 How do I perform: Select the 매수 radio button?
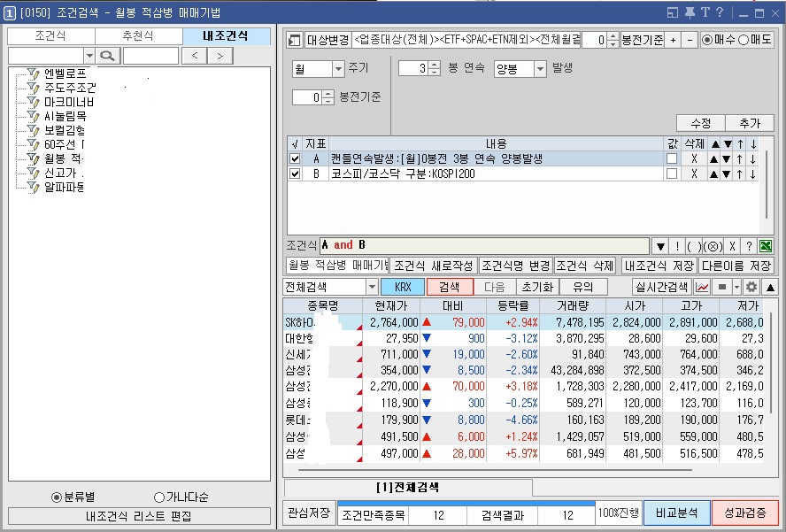(707, 40)
